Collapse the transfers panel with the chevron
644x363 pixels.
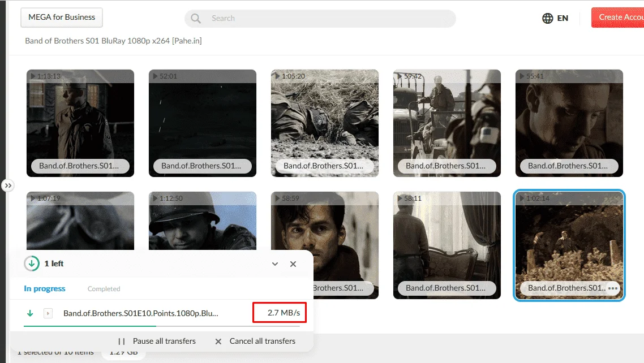[x=275, y=264]
